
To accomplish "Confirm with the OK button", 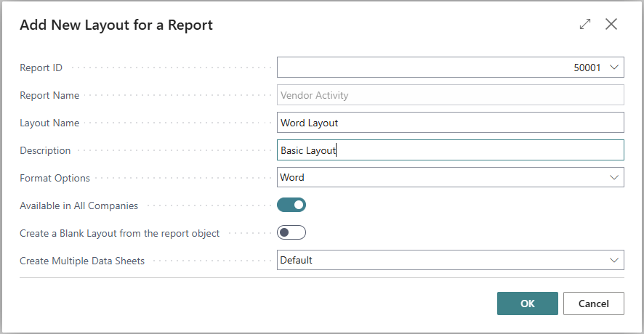I will coord(527,304).
